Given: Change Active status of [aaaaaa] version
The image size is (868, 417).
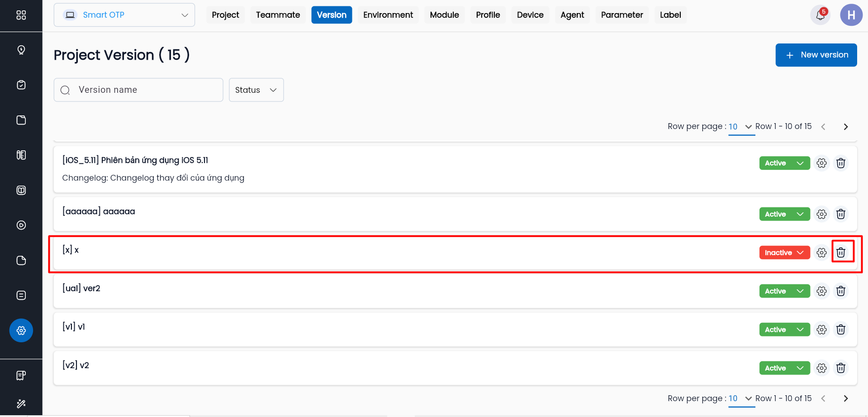Looking at the screenshot, I should point(784,214).
